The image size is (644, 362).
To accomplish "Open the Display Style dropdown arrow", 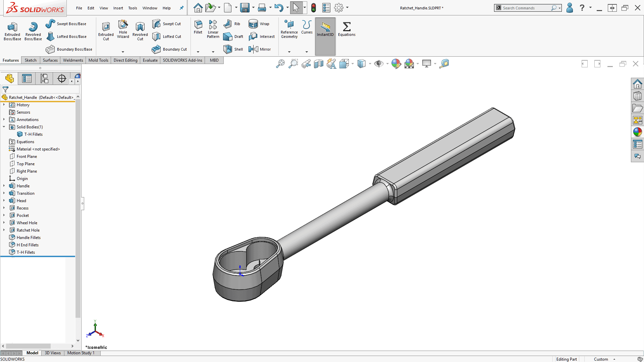I will click(370, 64).
